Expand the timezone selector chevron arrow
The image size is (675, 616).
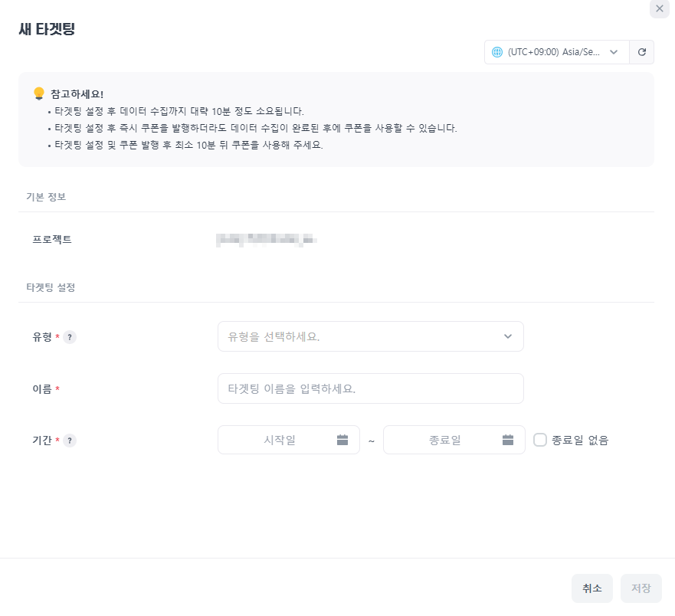pos(614,52)
